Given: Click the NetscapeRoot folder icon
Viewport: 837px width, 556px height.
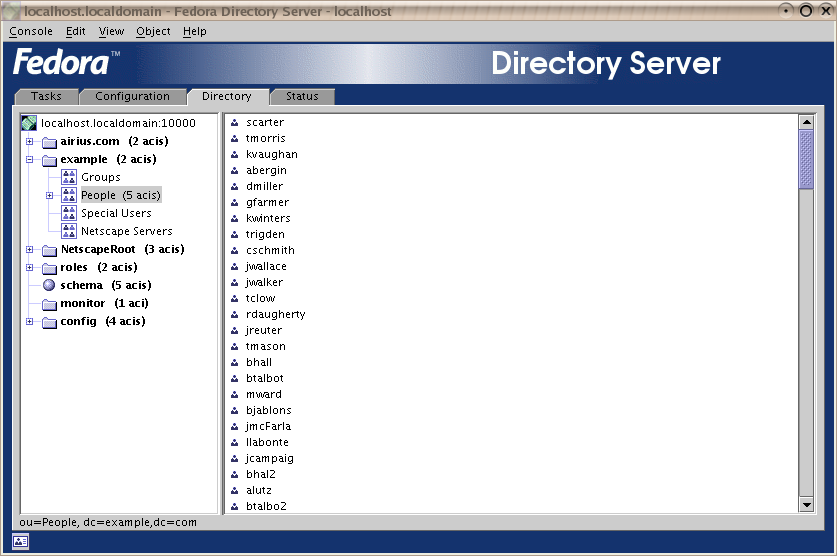Looking at the screenshot, I should (x=50, y=250).
